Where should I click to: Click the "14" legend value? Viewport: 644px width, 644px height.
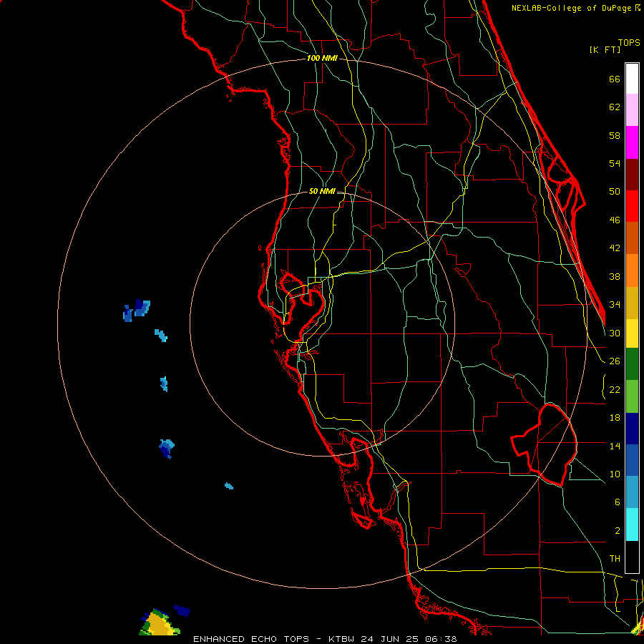[x=615, y=446]
